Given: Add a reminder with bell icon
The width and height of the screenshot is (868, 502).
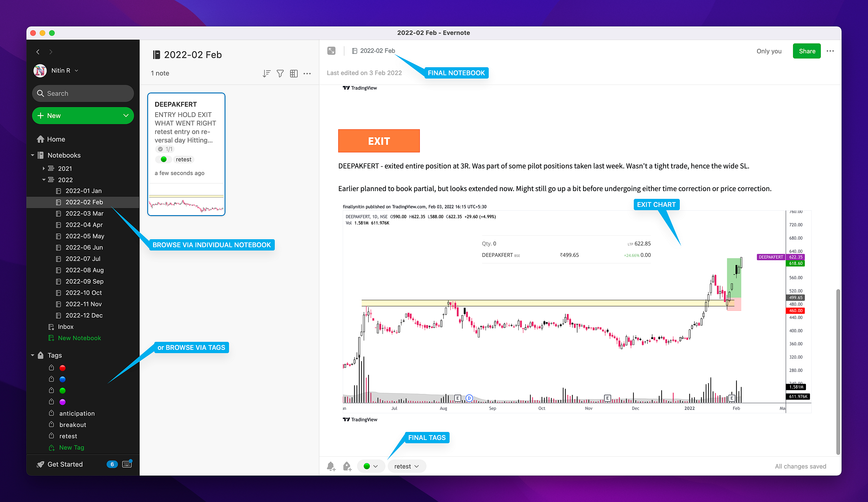Looking at the screenshot, I should click(331, 466).
